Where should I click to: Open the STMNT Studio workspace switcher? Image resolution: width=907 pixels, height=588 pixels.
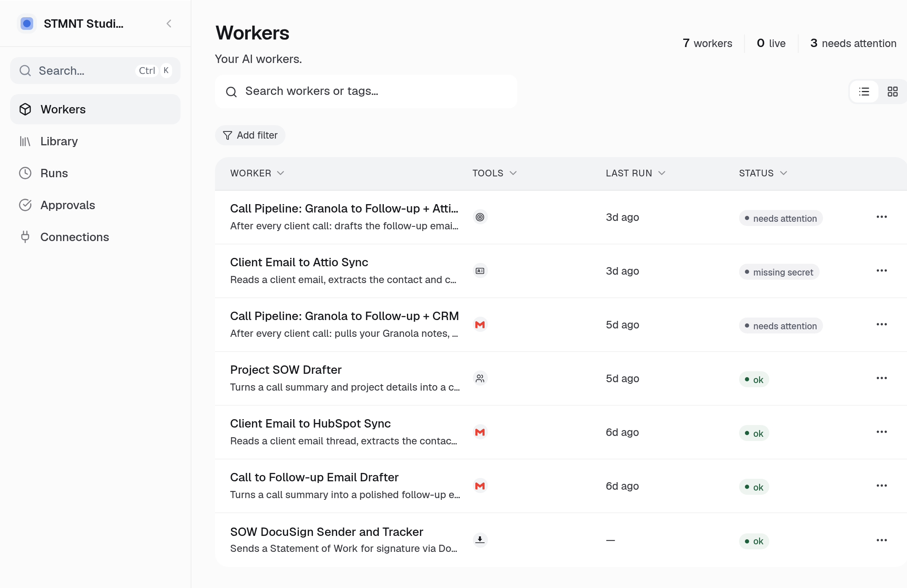coord(71,24)
